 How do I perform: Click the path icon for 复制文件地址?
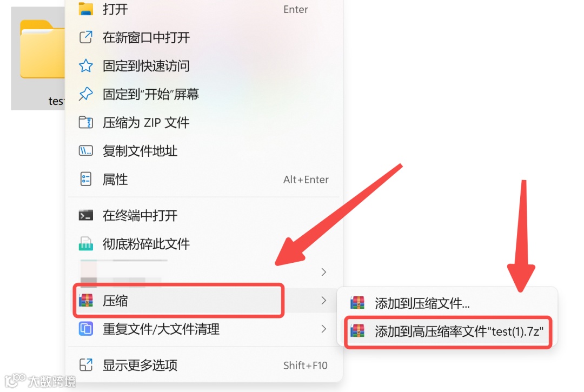[x=85, y=151]
